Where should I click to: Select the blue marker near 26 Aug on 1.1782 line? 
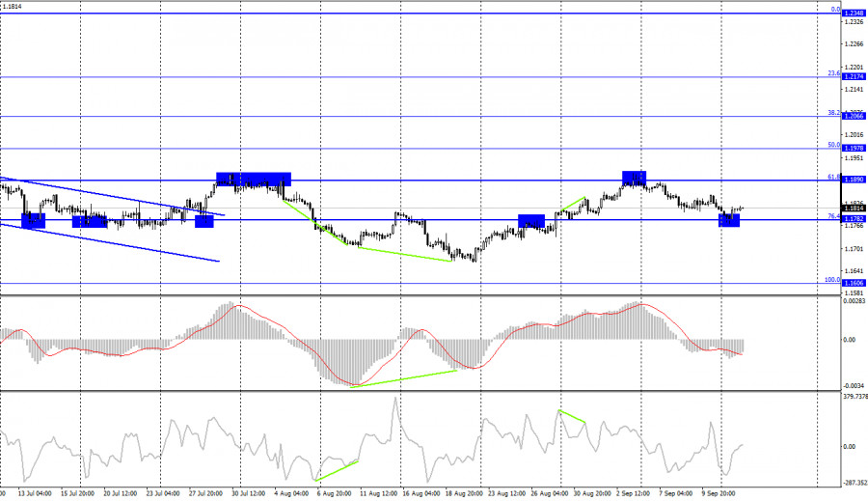click(531, 221)
